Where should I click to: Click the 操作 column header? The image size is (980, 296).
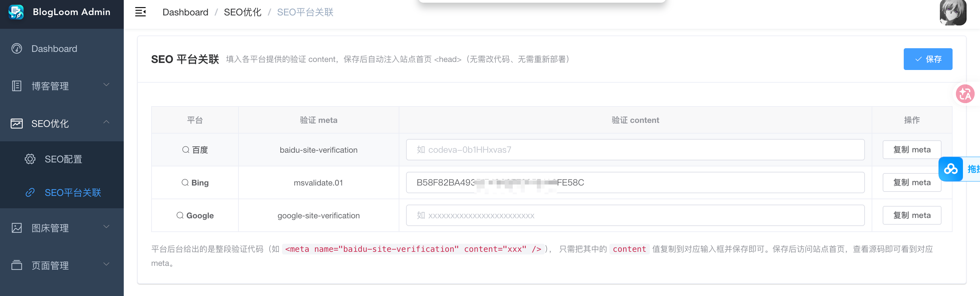[912, 121]
